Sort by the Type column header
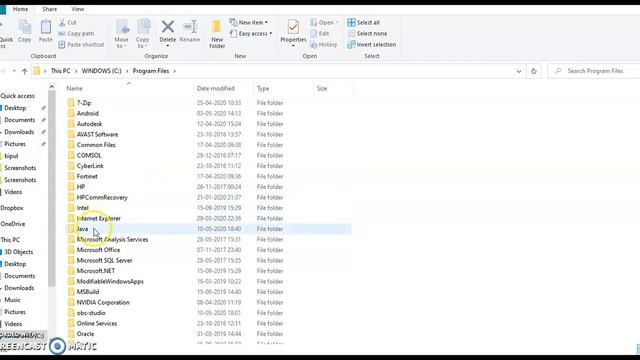The height and width of the screenshot is (360, 640). 263,88
